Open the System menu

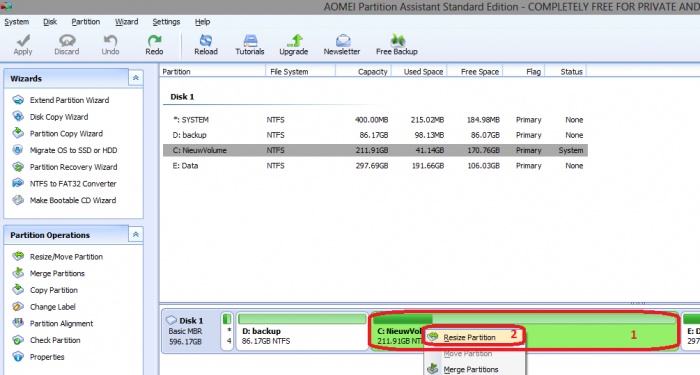click(x=17, y=21)
